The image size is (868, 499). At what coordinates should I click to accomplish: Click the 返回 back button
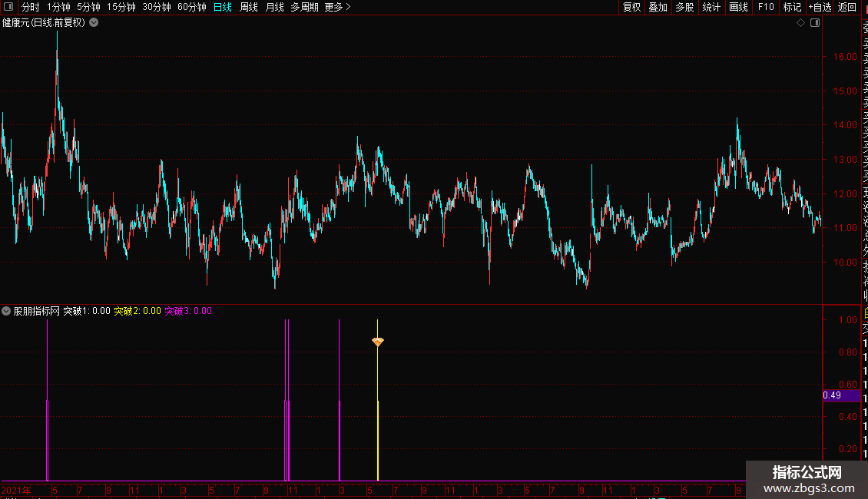coord(847,7)
